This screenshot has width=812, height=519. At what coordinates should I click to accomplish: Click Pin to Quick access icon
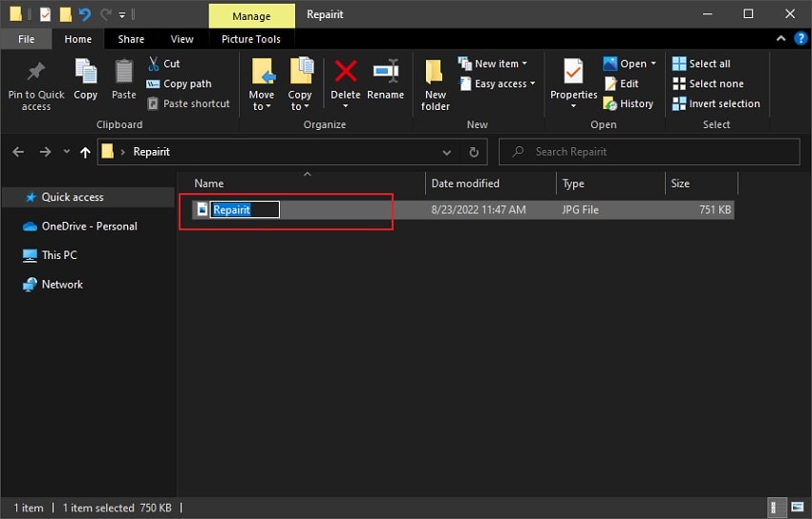point(36,72)
